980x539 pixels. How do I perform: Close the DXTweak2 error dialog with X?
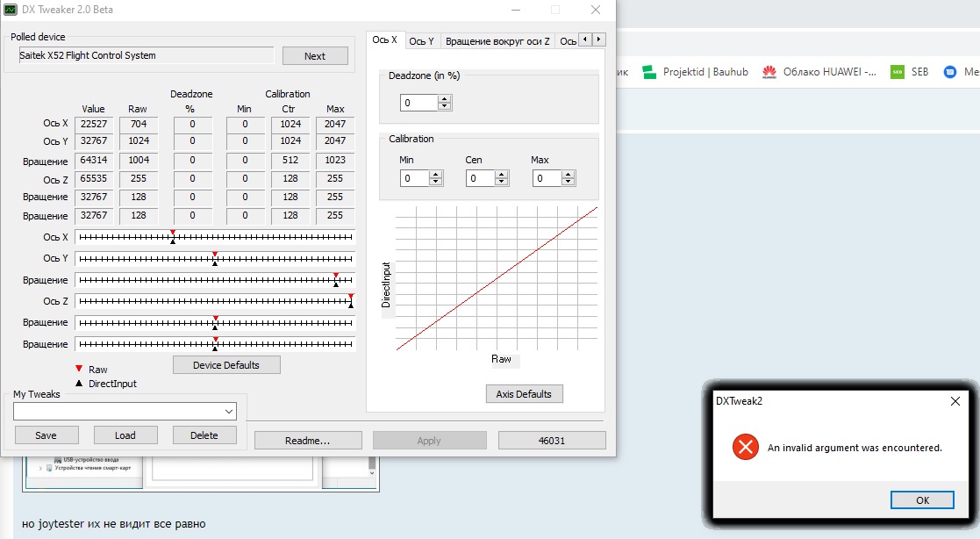(955, 401)
